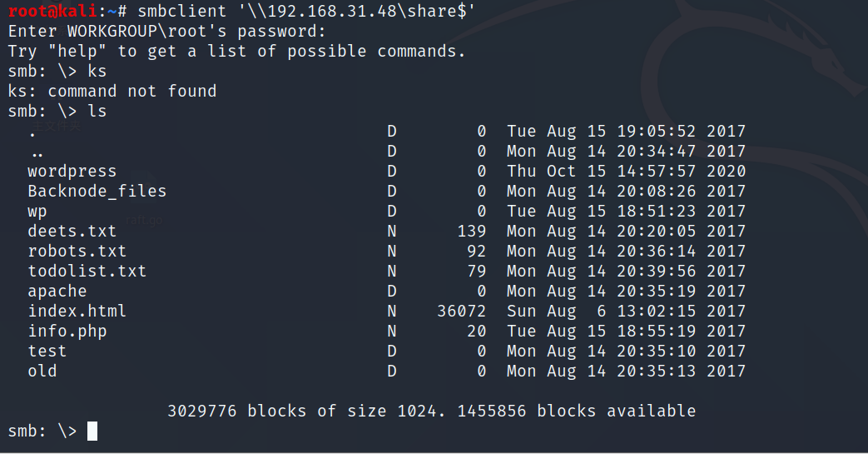This screenshot has height=454, width=868.
Task: Click the test directory entry
Action: (x=47, y=351)
